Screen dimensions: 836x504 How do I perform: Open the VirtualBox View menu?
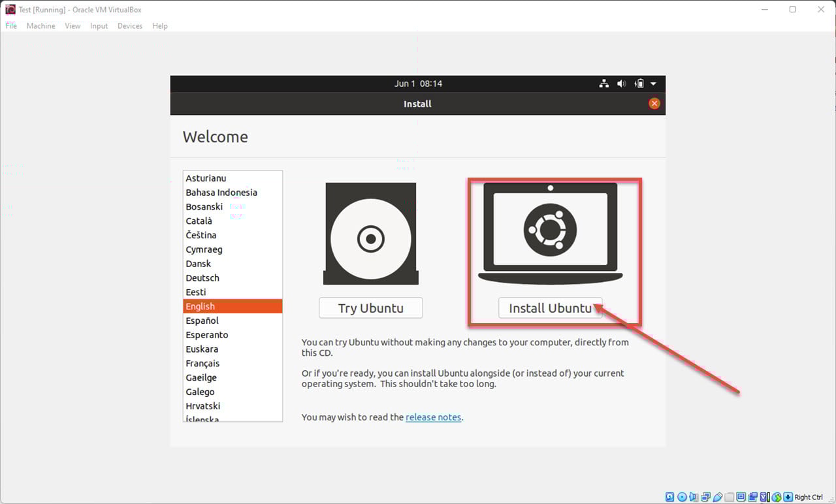click(72, 25)
